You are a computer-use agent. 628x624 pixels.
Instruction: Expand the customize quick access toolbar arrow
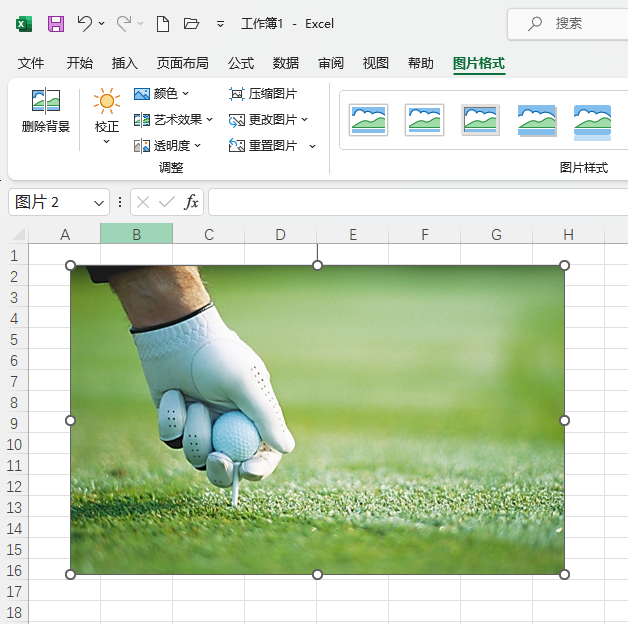tap(220, 24)
